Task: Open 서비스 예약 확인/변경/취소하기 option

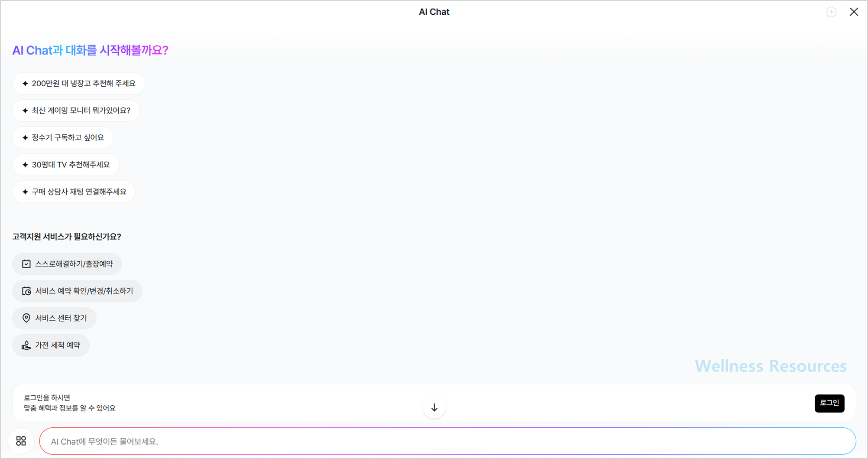Action: 77,291
